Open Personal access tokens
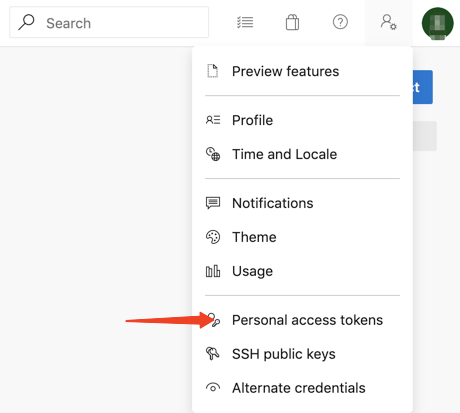This screenshot has width=460, height=413. (x=302, y=320)
